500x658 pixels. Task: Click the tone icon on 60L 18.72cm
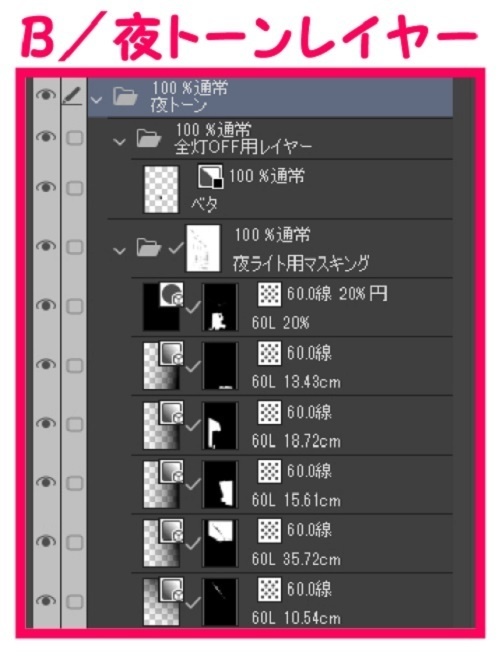click(x=269, y=412)
